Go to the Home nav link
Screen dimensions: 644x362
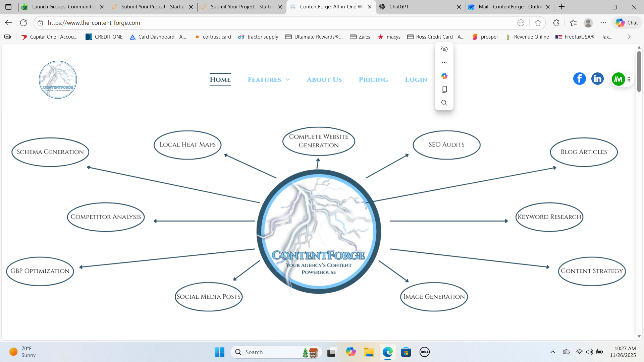click(220, 80)
